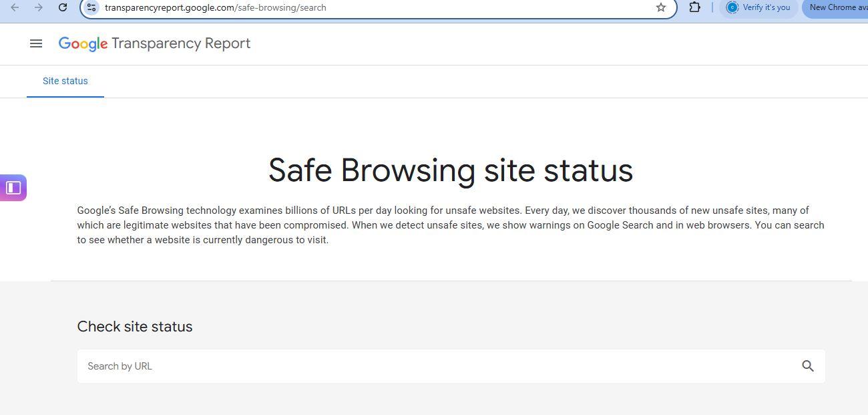Image resolution: width=868 pixels, height=415 pixels.
Task: Go back to previous page
Action: click(x=15, y=7)
